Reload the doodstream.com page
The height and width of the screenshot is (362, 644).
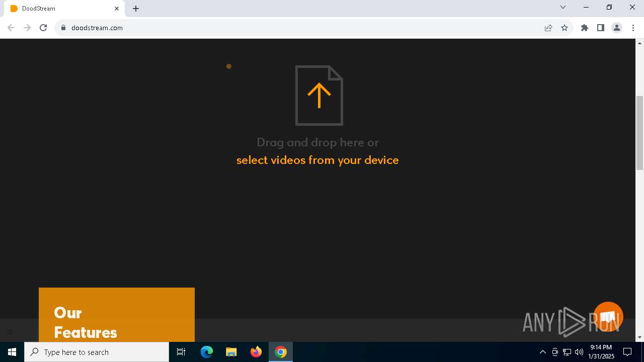click(43, 28)
